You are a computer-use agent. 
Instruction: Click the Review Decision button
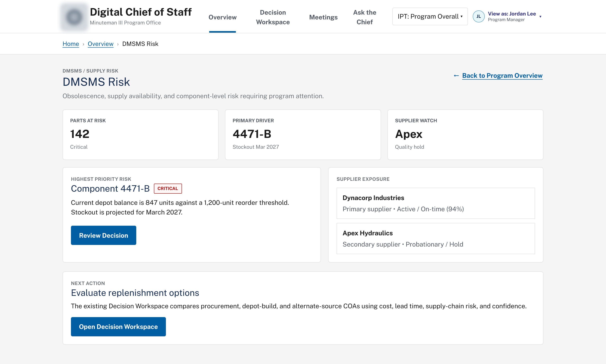click(103, 235)
